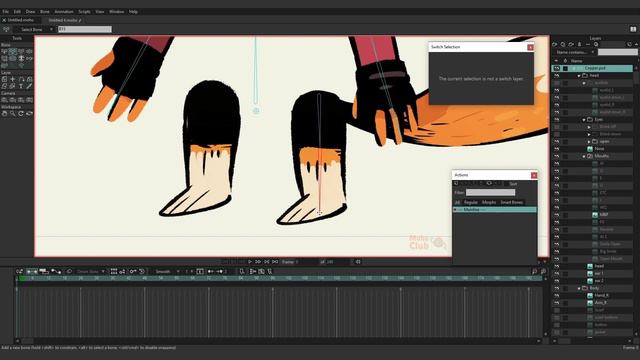This screenshot has height=360, width=640.
Task: Open the Onion Skins dropdown
Action: (x=91, y=271)
